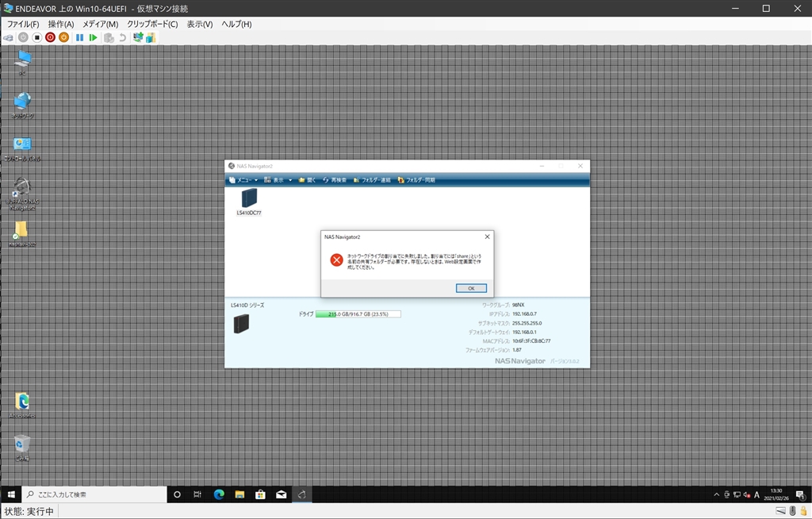Click the keyboard icon in VM status bar
812x519 pixels.
point(780,511)
